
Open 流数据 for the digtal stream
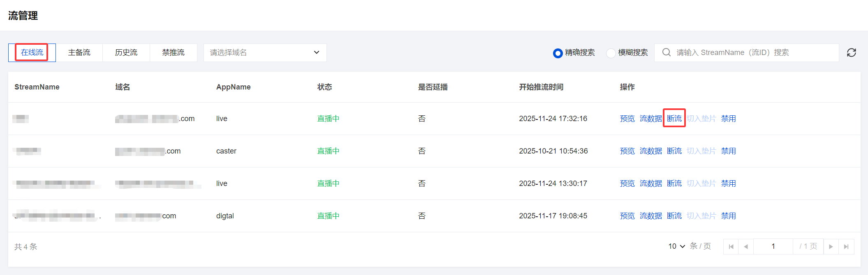[650, 216]
